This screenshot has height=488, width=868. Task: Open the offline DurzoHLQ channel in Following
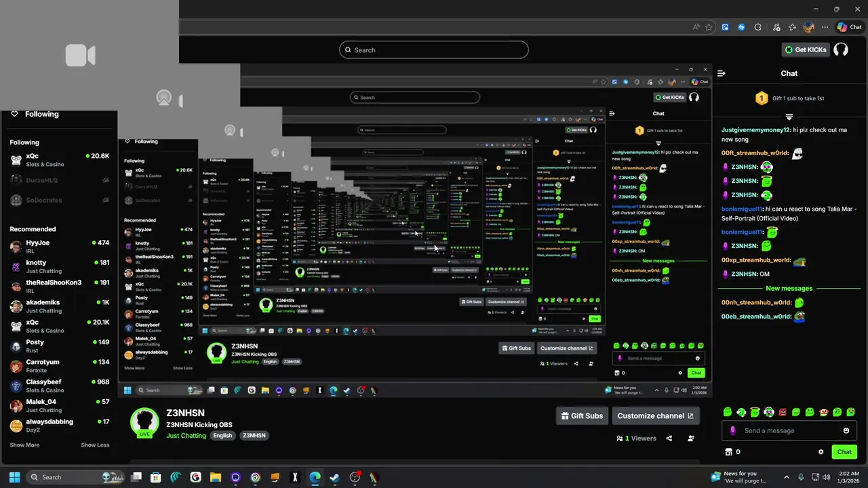coord(59,180)
